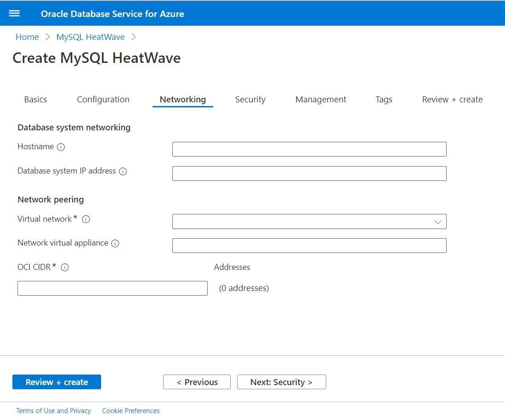Switch to the Configuration tab
505x420 pixels.
[x=103, y=100]
